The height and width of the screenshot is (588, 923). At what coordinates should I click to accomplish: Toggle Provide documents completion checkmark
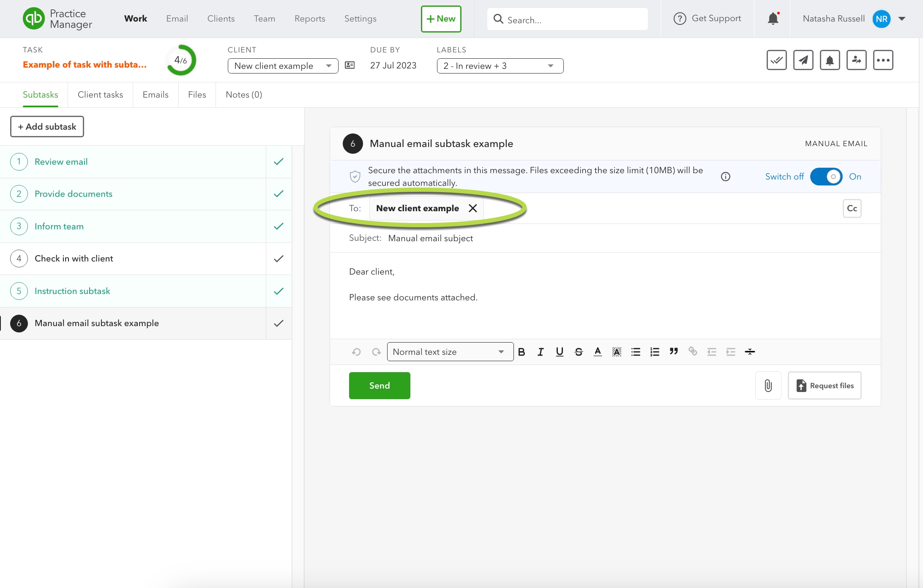pos(279,194)
